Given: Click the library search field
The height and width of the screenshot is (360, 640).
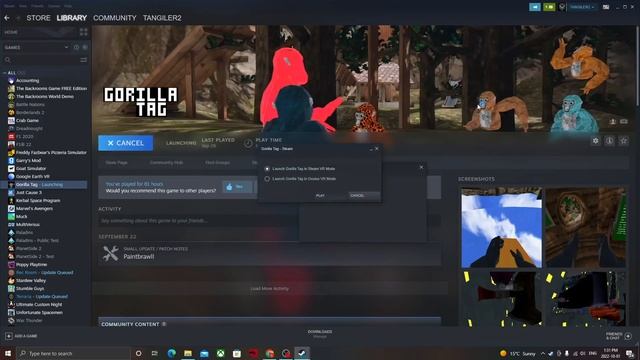Looking at the screenshot, I should pyautogui.click(x=41, y=60).
